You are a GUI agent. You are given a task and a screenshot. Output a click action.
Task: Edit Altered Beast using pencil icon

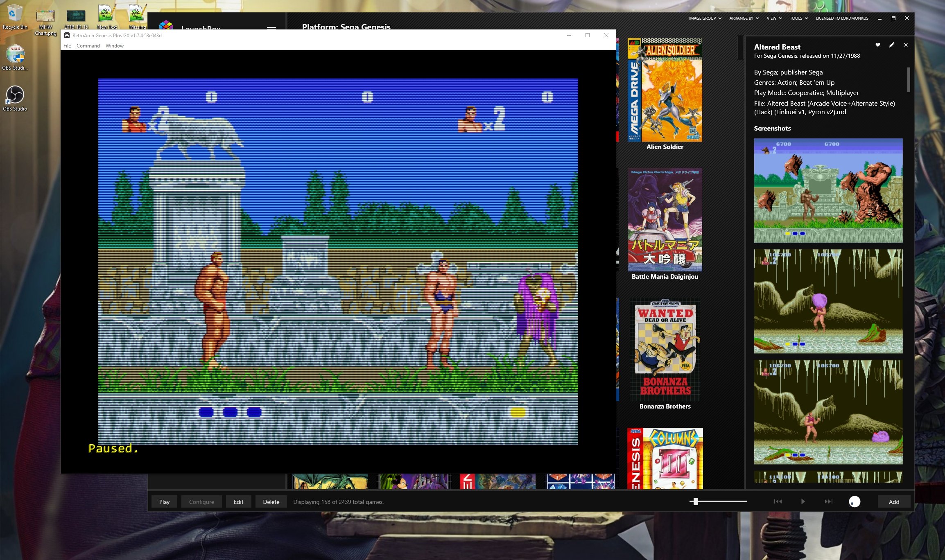click(892, 45)
